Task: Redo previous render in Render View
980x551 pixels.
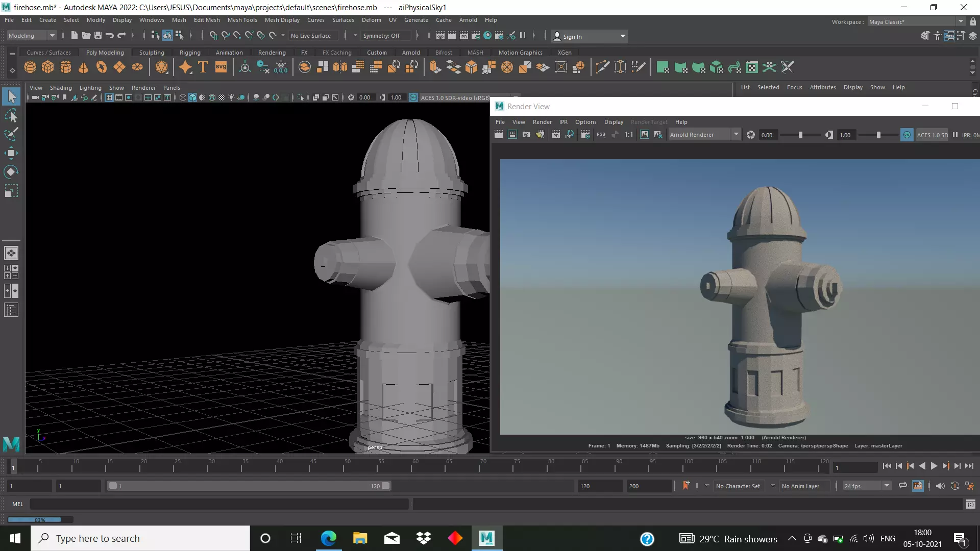Action: pyautogui.click(x=499, y=135)
